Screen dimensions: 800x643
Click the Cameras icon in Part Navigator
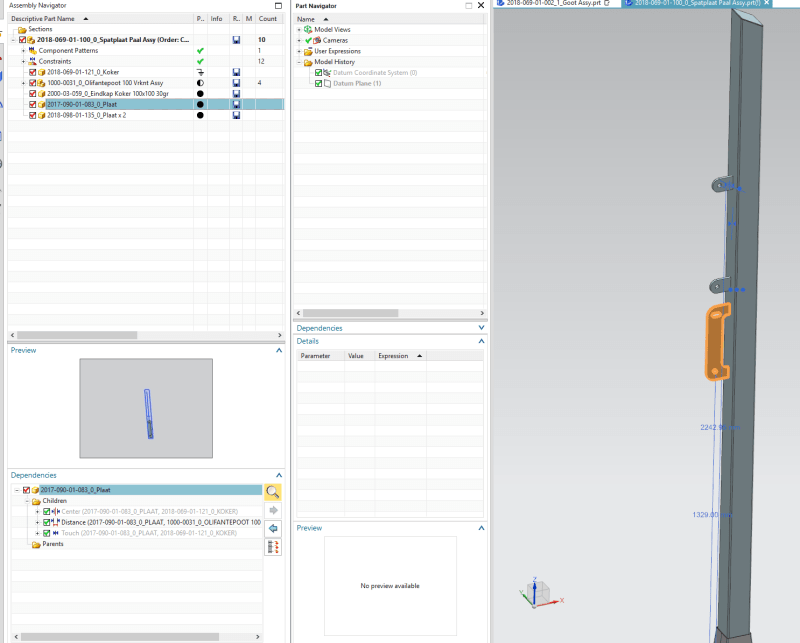[x=317, y=40]
